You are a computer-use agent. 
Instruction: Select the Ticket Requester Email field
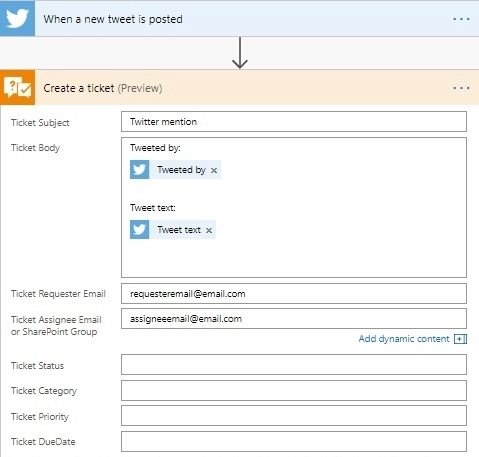[x=294, y=294]
